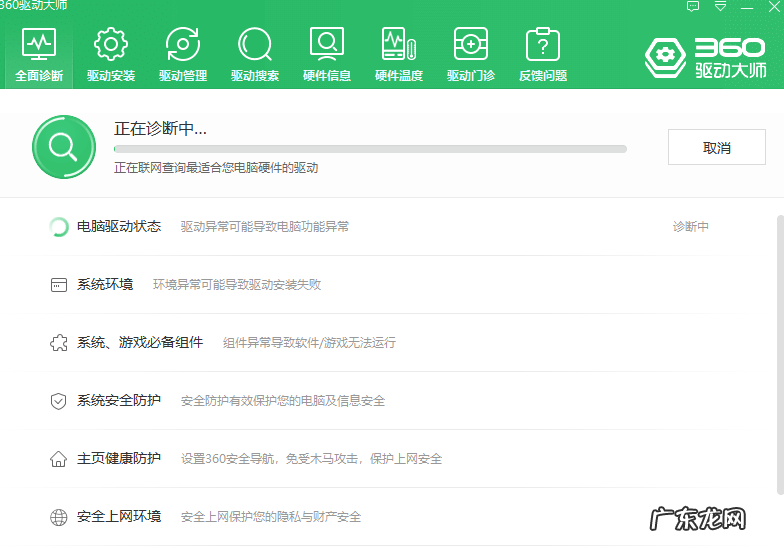Click the vertical scrollbar on the right
The image size is (784, 548).
[x=780, y=355]
